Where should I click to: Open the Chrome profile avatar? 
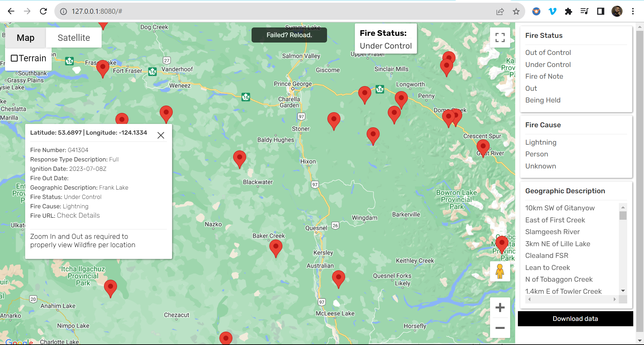click(x=617, y=11)
